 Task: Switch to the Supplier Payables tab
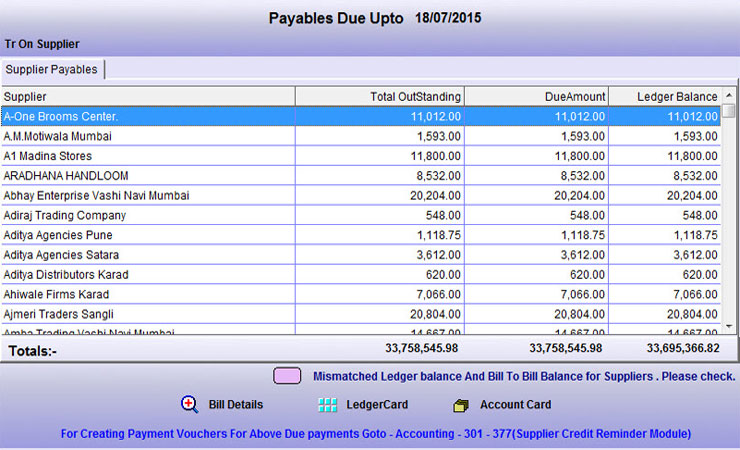(x=52, y=69)
